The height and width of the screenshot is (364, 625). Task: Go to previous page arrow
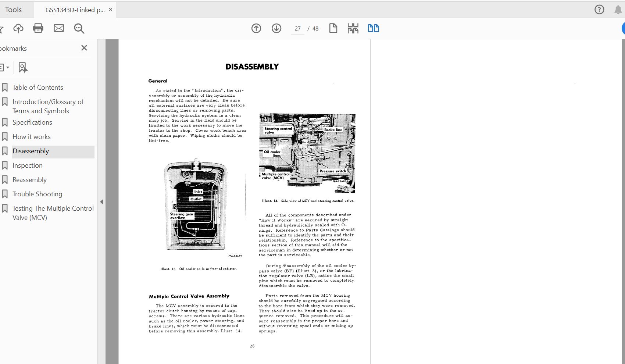[256, 28]
